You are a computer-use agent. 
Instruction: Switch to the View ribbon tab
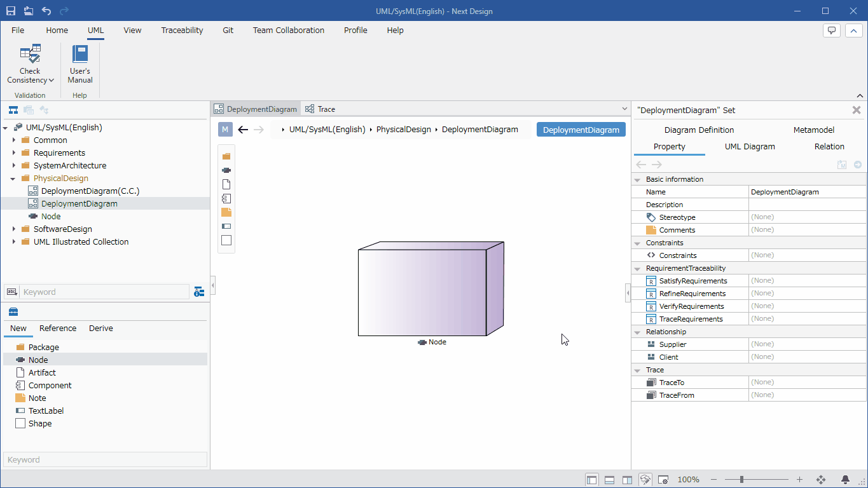click(132, 30)
